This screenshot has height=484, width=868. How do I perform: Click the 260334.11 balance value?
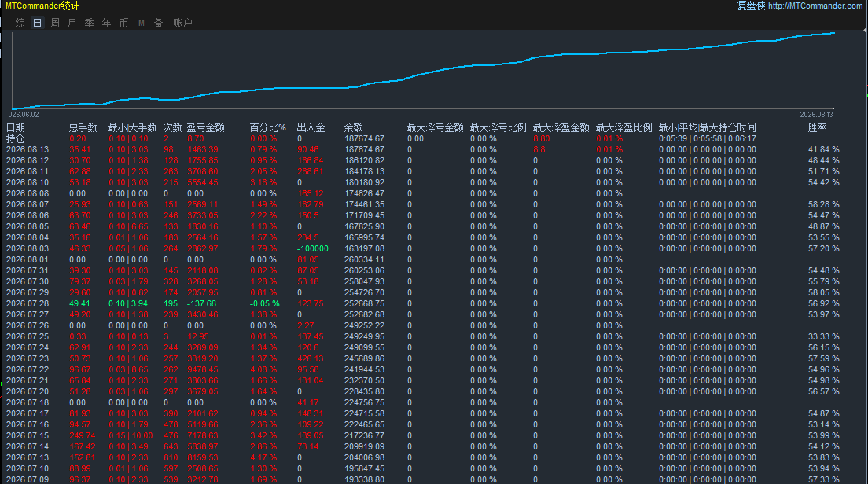point(364,259)
